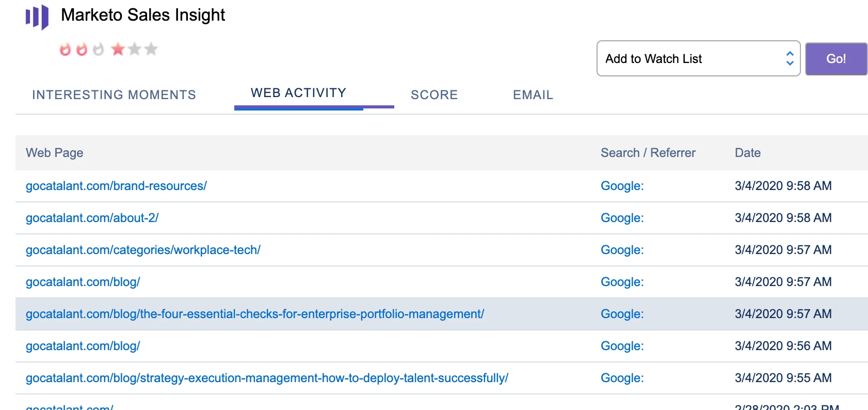The height and width of the screenshot is (410, 868).
Task: Click the Google referrer link for brand-resources
Action: [x=622, y=186]
